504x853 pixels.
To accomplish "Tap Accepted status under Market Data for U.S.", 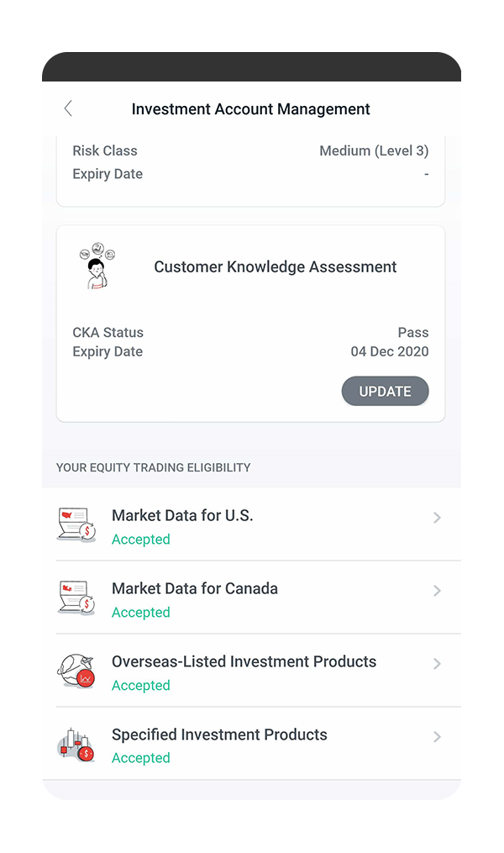I will click(141, 539).
